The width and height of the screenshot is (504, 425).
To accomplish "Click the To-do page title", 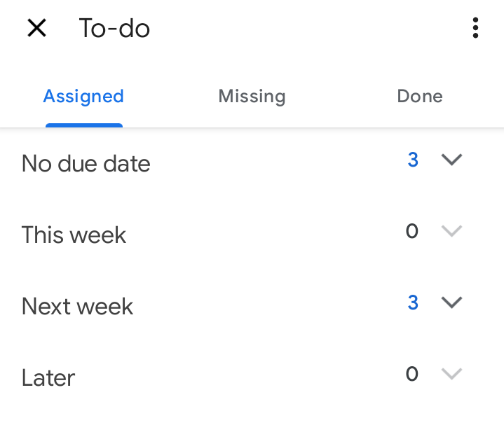I will (x=114, y=28).
